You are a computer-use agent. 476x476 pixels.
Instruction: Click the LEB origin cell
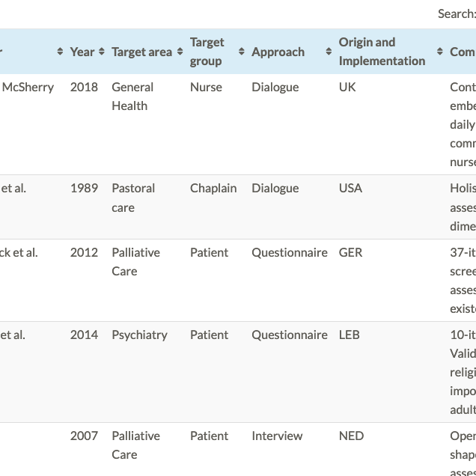(x=349, y=335)
